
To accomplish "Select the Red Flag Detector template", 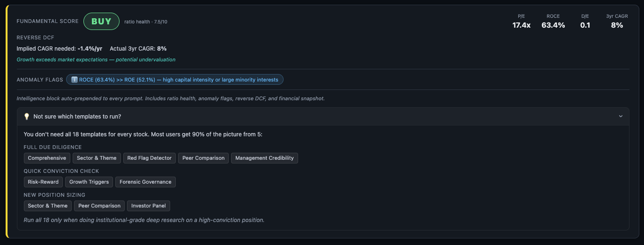I will pyautogui.click(x=150, y=158).
